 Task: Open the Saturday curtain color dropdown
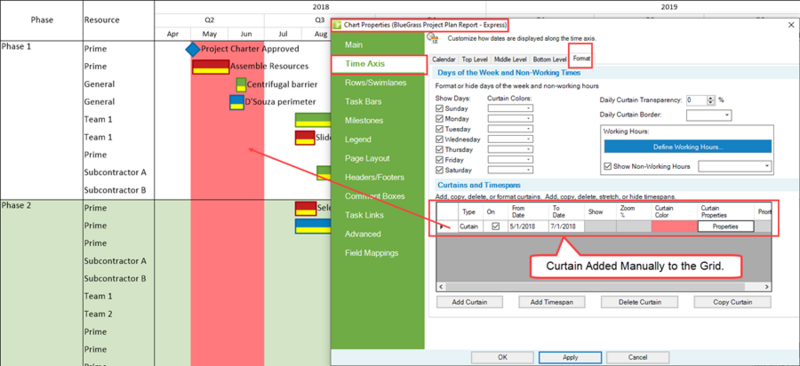point(511,170)
